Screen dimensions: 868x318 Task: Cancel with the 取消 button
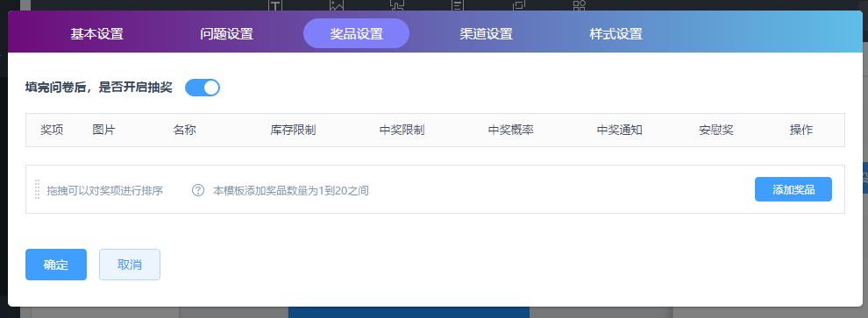click(130, 265)
